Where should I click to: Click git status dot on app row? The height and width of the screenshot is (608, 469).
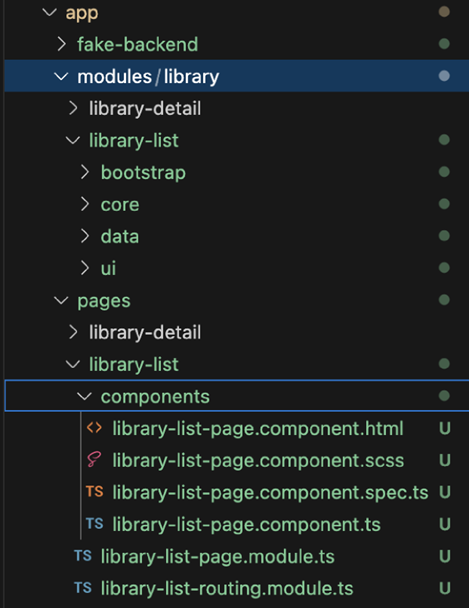(444, 12)
